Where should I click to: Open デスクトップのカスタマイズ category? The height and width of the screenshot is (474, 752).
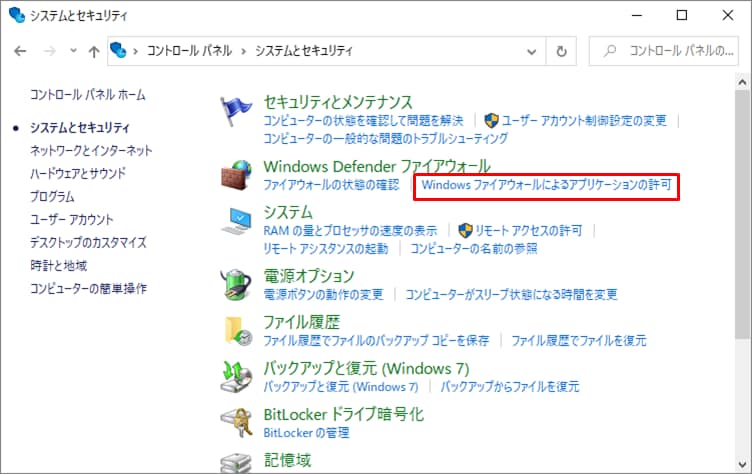[x=88, y=242]
